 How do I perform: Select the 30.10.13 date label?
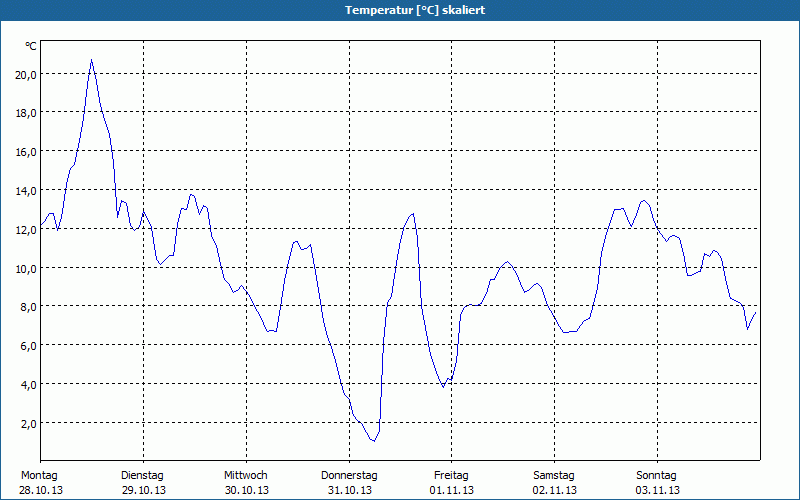point(247,491)
